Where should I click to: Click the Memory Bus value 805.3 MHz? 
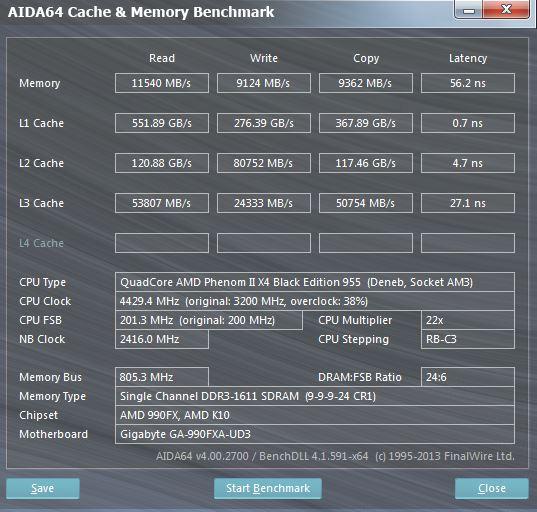click(162, 377)
